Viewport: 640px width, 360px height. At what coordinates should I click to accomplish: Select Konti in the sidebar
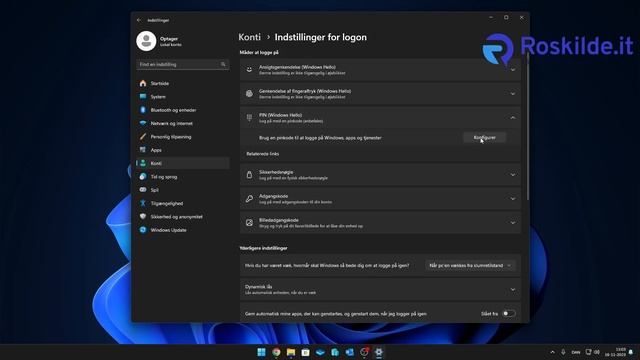182,163
